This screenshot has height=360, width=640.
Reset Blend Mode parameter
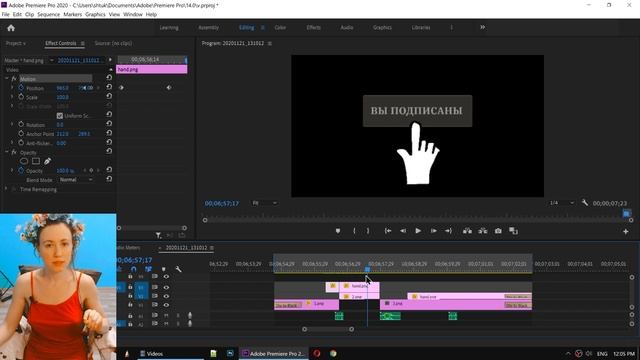pyautogui.click(x=109, y=179)
